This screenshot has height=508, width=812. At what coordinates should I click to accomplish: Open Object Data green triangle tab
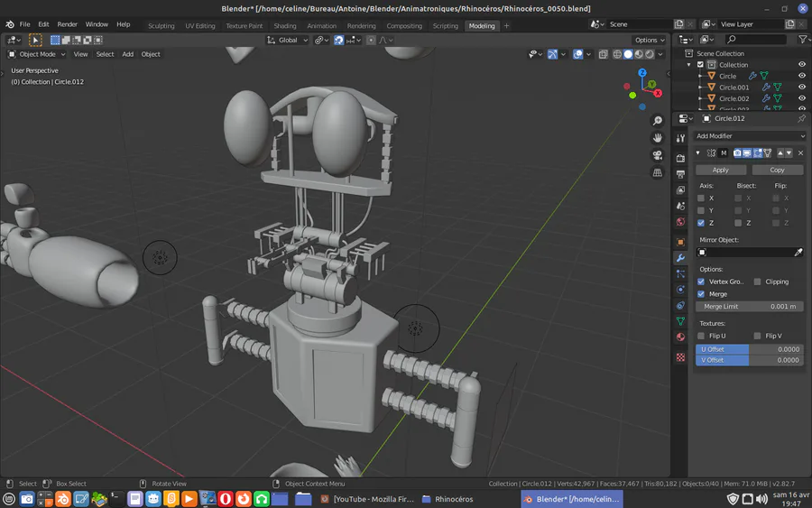(680, 321)
